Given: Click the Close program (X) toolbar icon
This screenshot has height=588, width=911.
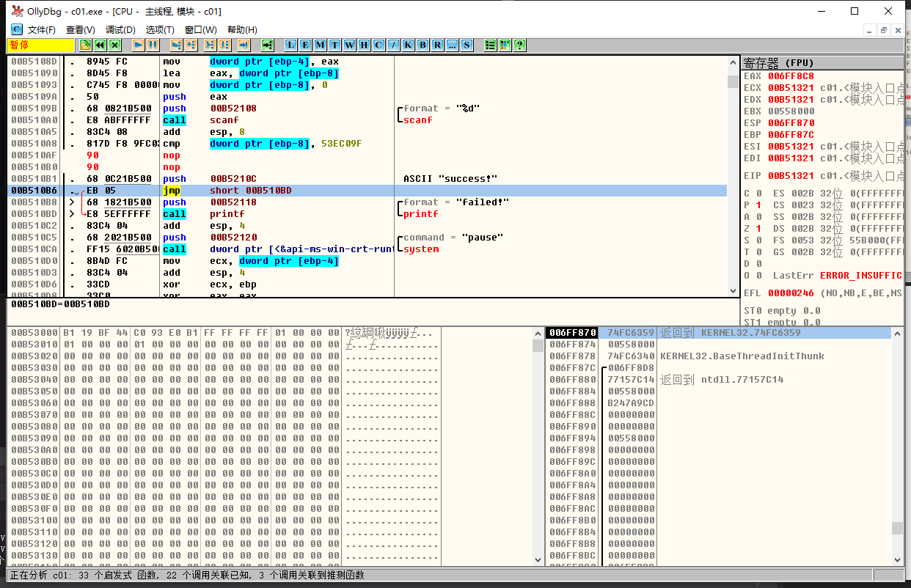Looking at the screenshot, I should (x=114, y=45).
